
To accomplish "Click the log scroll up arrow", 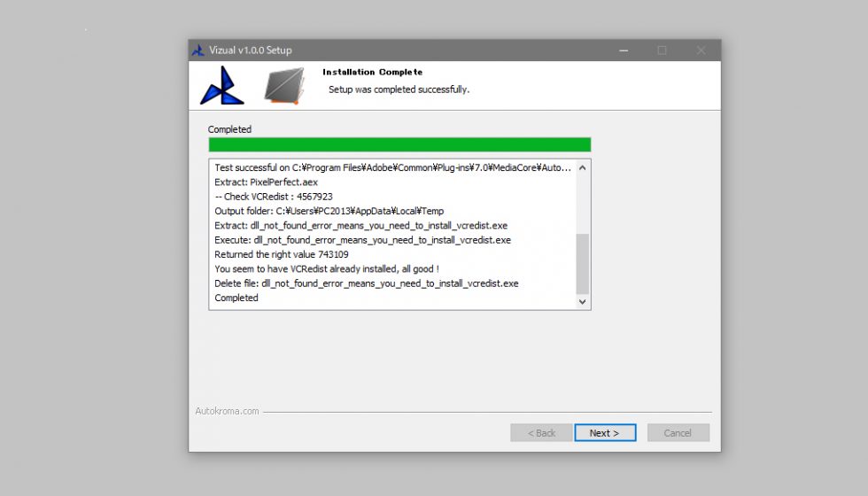I will coord(583,167).
